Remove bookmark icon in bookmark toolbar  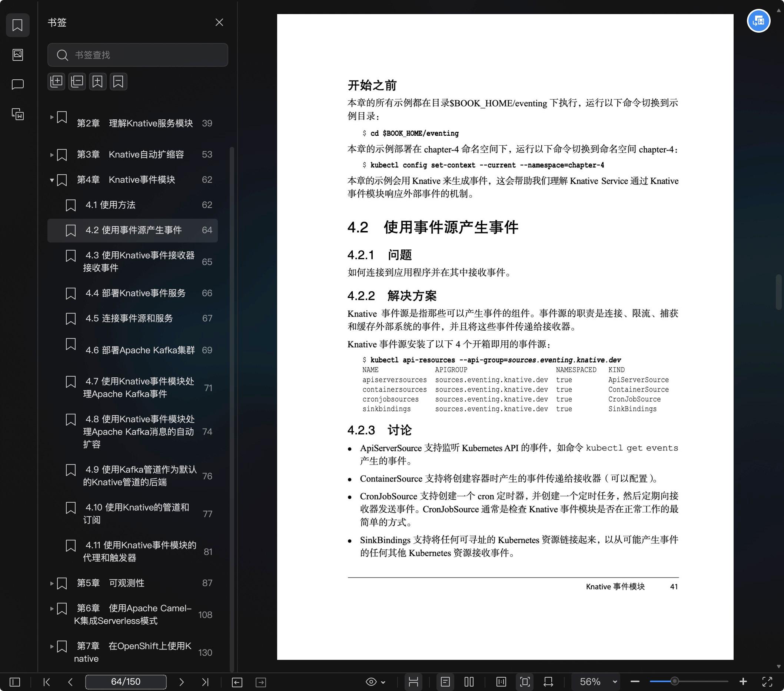(x=119, y=81)
